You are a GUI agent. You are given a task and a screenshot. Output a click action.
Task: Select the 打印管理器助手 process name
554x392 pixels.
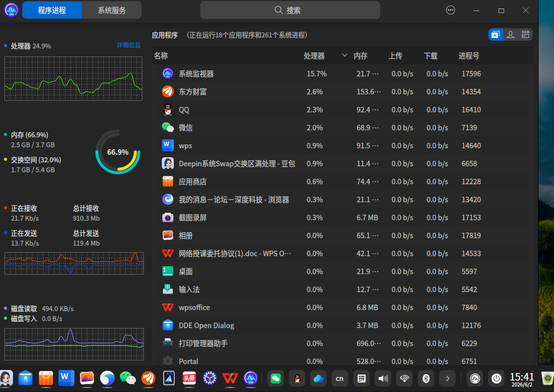(203, 344)
